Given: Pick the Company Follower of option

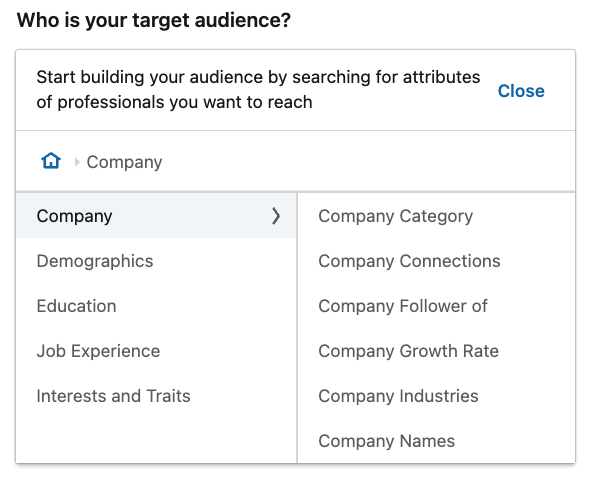Looking at the screenshot, I should 403,306.
